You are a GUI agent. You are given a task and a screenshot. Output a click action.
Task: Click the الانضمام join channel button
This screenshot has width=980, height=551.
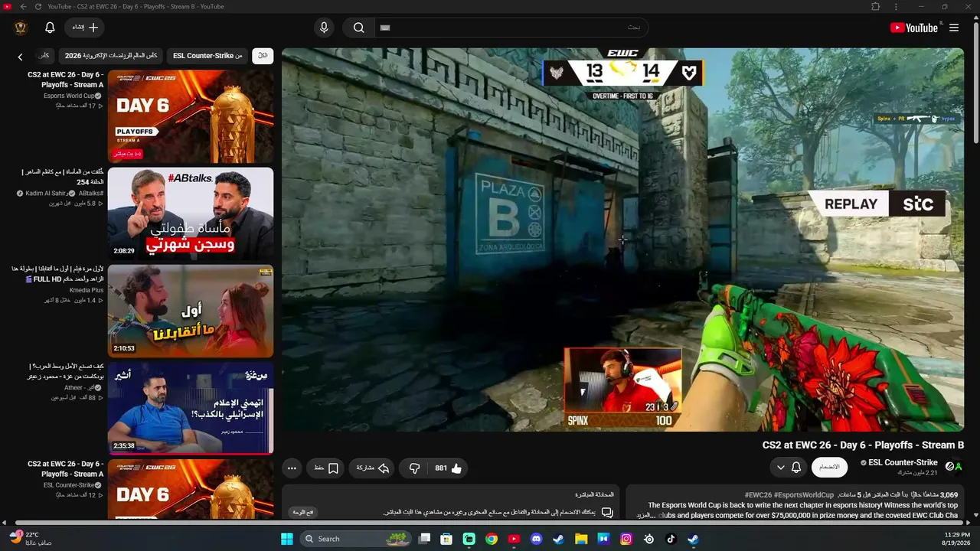pos(829,467)
